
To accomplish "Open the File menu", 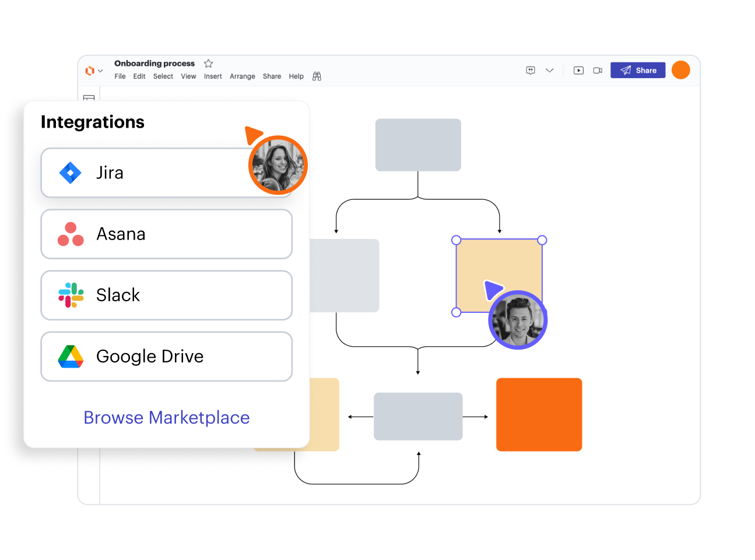I will coord(120,76).
